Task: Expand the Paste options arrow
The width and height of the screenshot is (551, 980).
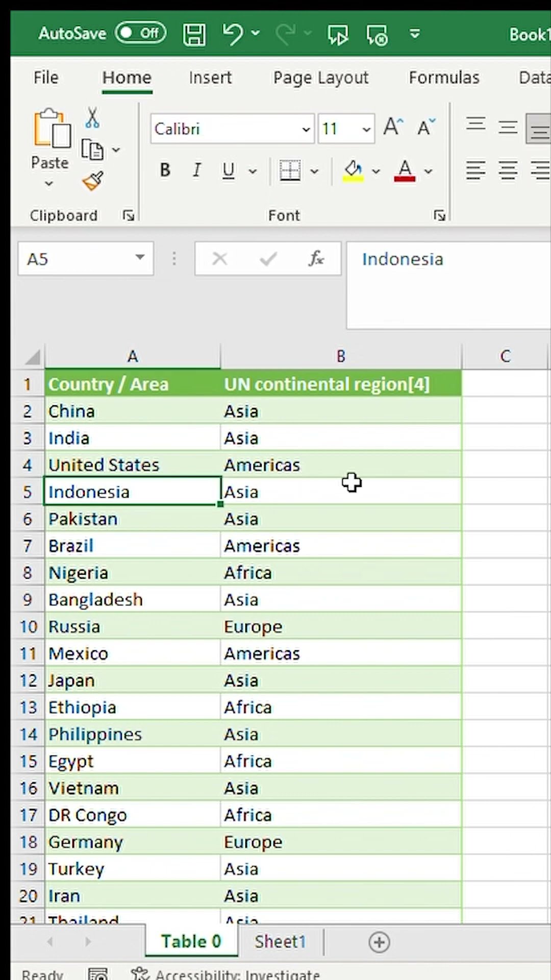Action: coord(49,183)
